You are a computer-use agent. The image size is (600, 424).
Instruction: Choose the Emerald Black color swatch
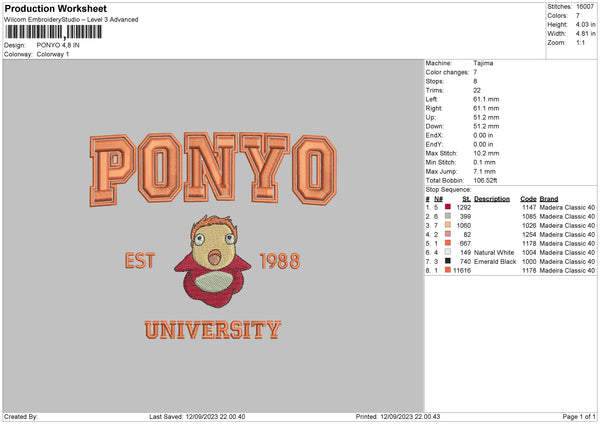[x=447, y=261]
